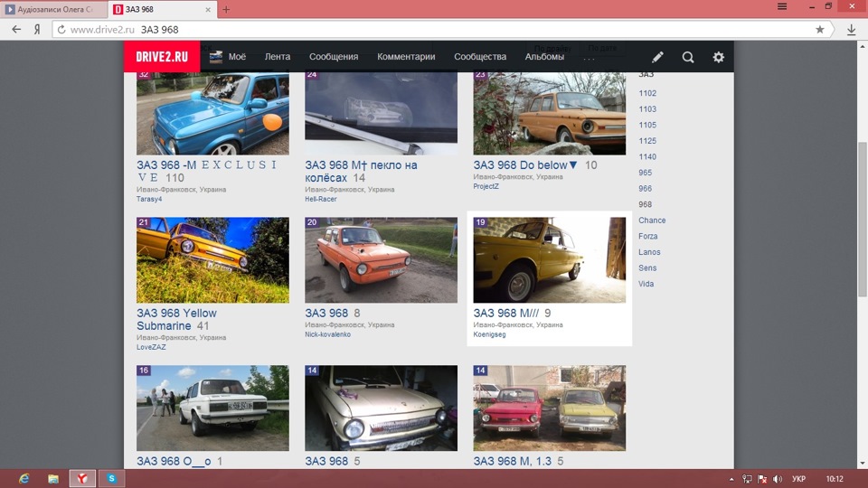Open user Koenigseg profile
868x488 pixels.
[x=489, y=334]
